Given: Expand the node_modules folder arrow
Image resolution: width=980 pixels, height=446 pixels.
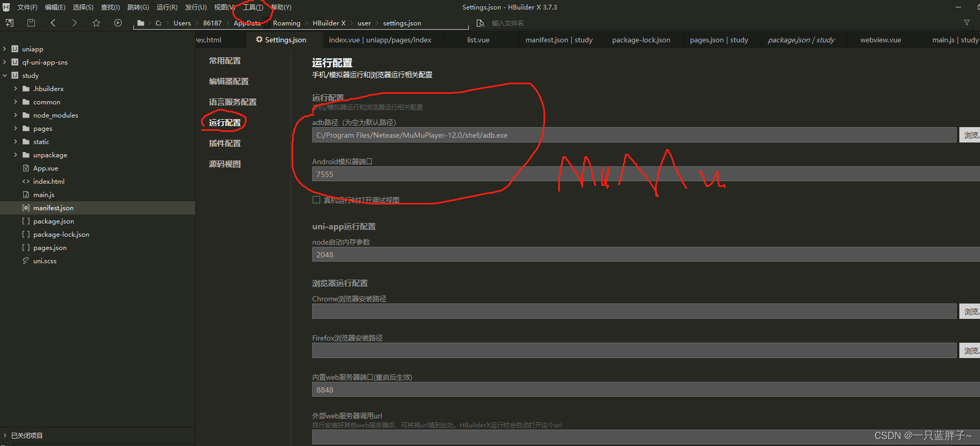Looking at the screenshot, I should pos(15,115).
